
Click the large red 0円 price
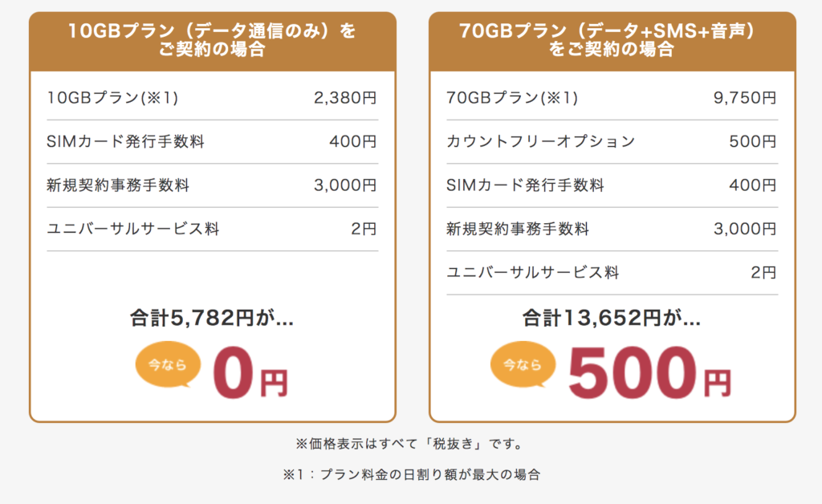(250, 372)
